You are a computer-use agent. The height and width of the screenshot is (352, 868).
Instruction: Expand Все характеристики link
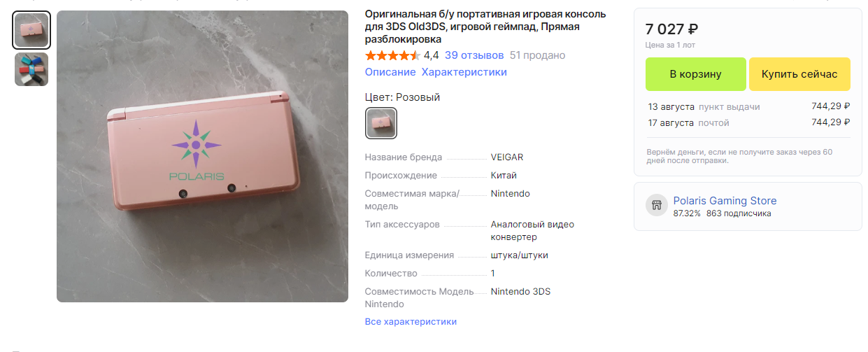[411, 322]
